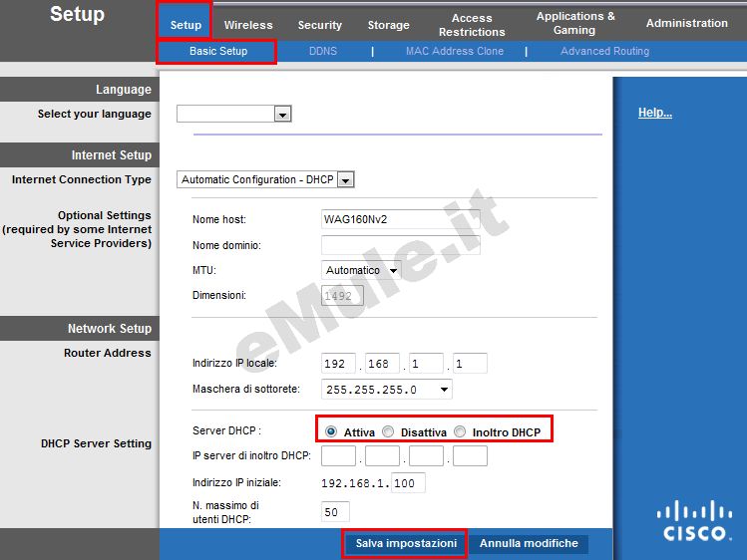Switch to the Wireless tab
This screenshot has width=747, height=560.
pos(248,25)
